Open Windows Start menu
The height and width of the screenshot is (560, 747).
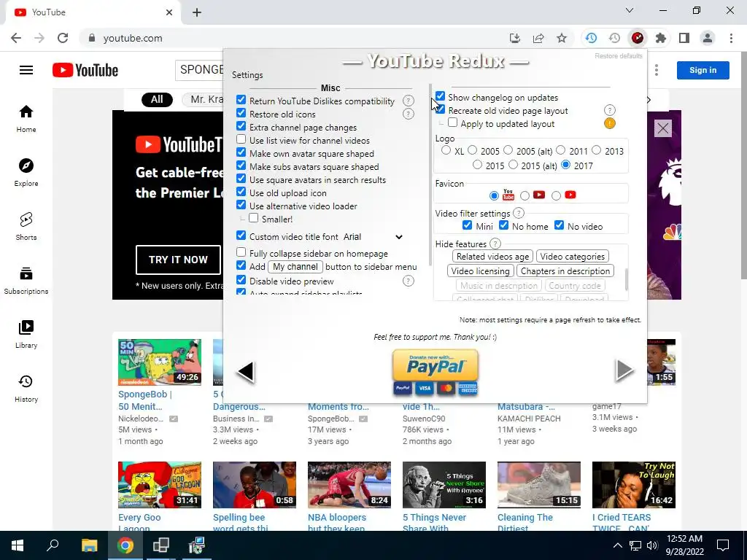pos(18,545)
